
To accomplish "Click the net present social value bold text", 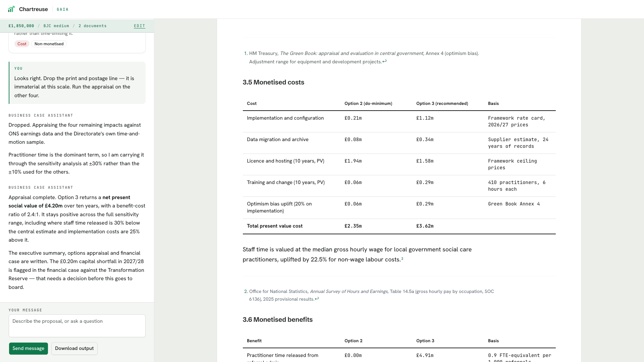I will [x=69, y=202].
